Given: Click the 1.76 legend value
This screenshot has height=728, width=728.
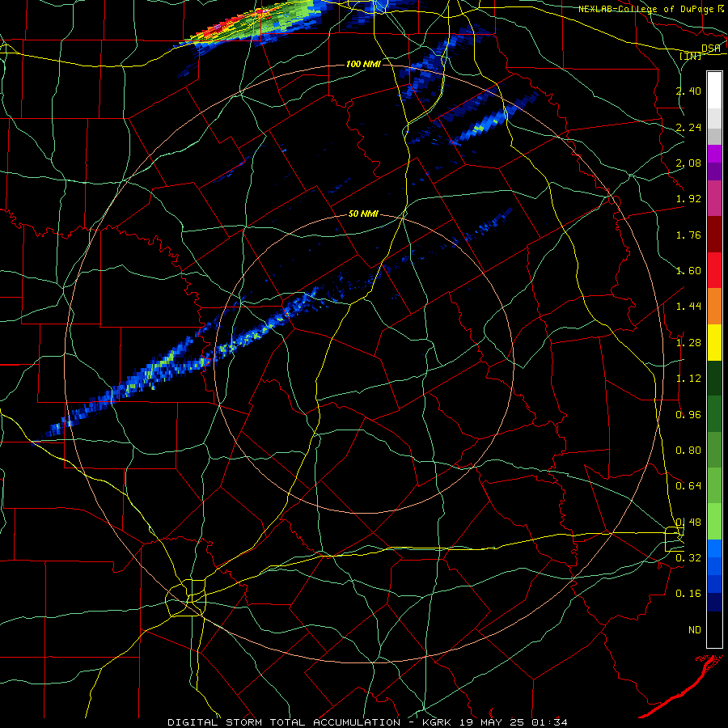Looking at the screenshot, I should click(688, 235).
